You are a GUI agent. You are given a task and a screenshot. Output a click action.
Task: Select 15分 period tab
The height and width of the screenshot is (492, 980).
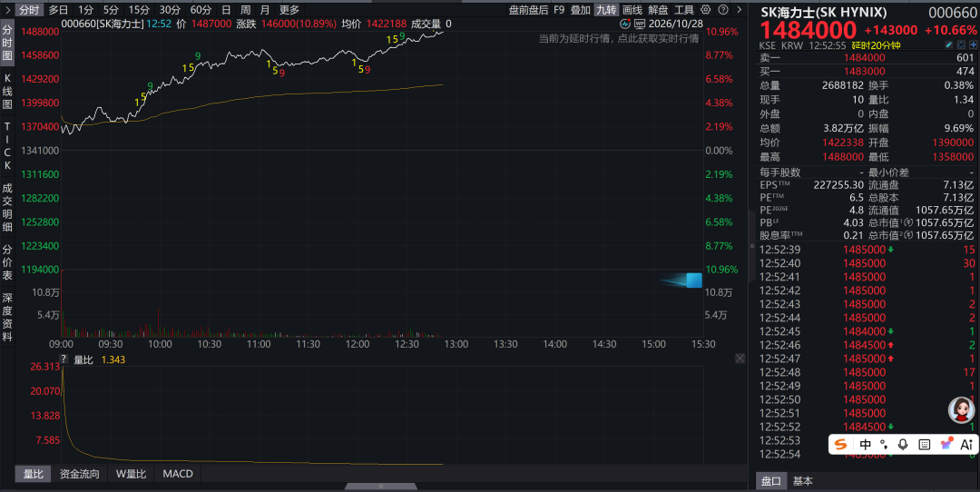click(139, 10)
